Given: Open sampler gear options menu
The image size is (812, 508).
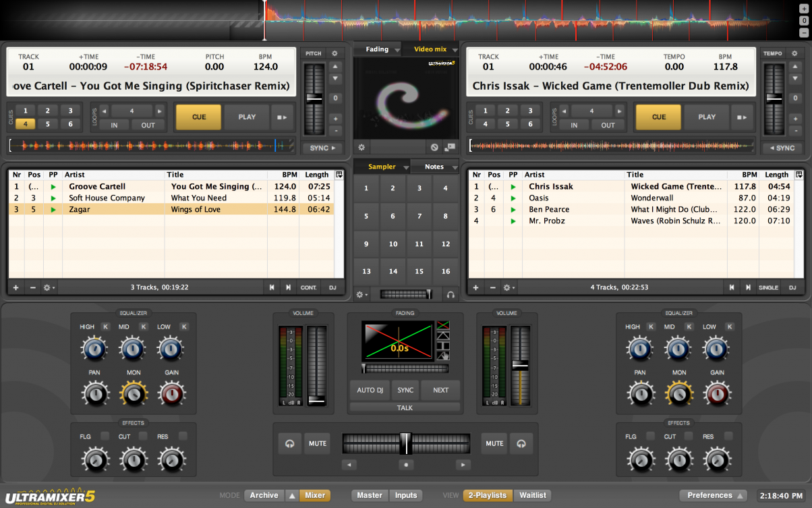Looking at the screenshot, I should 362,294.
